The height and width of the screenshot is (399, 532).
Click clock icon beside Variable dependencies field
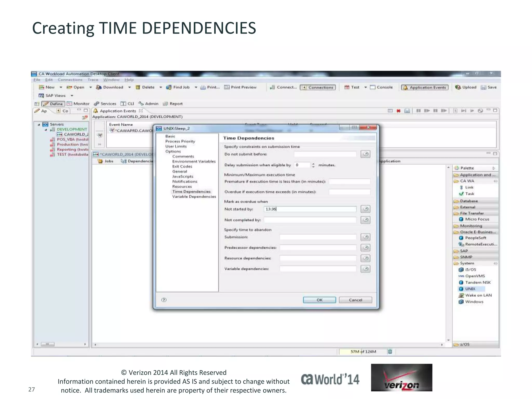365,269
